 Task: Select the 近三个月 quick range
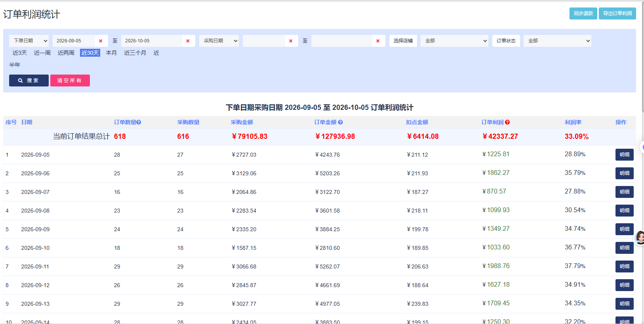tap(135, 53)
